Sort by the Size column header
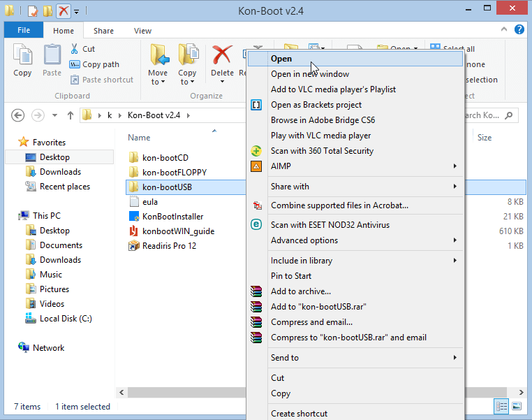The image size is (532, 420). click(x=485, y=138)
